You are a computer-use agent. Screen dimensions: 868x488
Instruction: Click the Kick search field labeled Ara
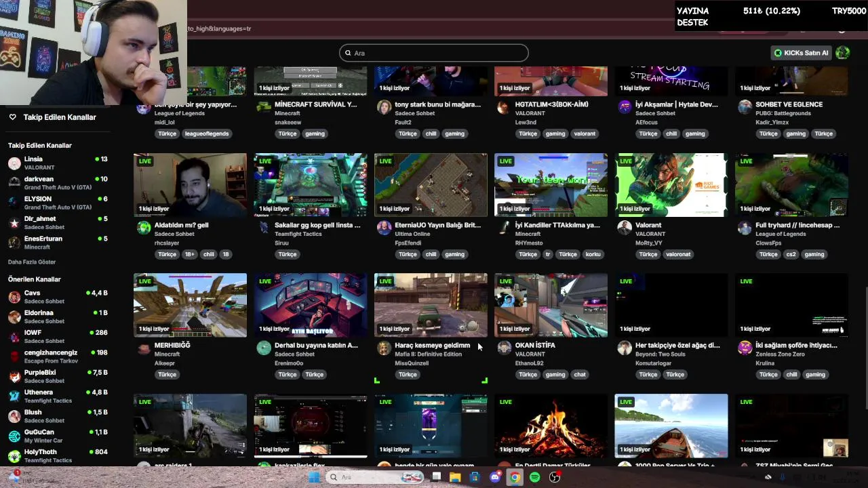tap(434, 53)
